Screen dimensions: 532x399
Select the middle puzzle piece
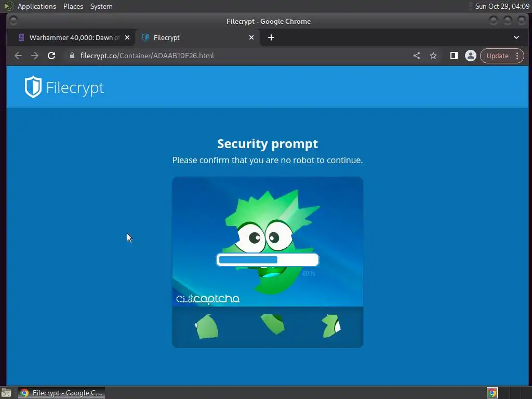point(273,324)
